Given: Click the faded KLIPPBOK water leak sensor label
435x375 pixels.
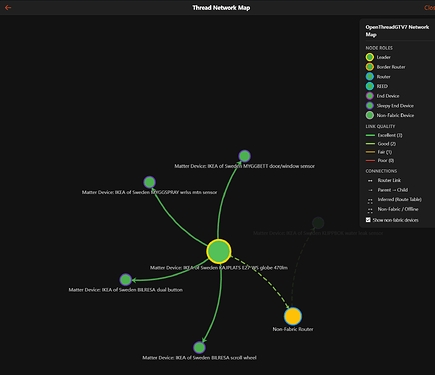Looking at the screenshot, I should click(x=318, y=233).
